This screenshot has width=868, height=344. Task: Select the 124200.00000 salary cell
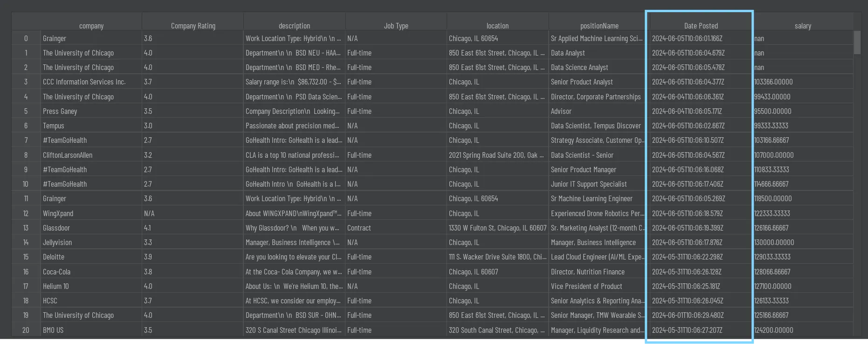803,330
